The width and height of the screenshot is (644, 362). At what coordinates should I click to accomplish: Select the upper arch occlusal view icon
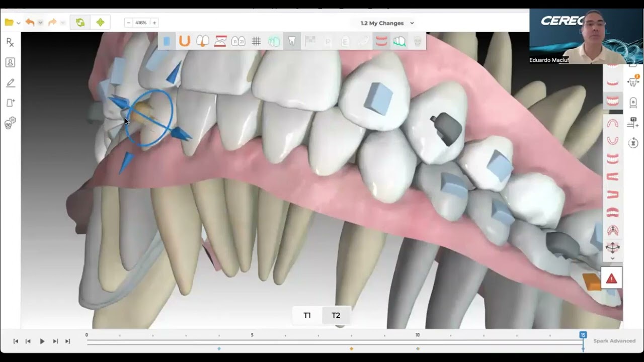(612, 124)
